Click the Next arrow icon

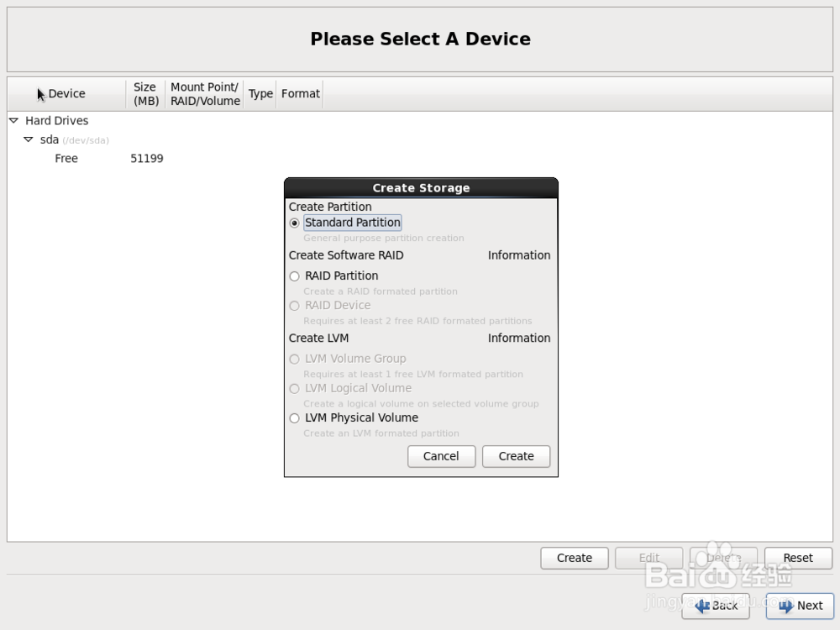(786, 606)
